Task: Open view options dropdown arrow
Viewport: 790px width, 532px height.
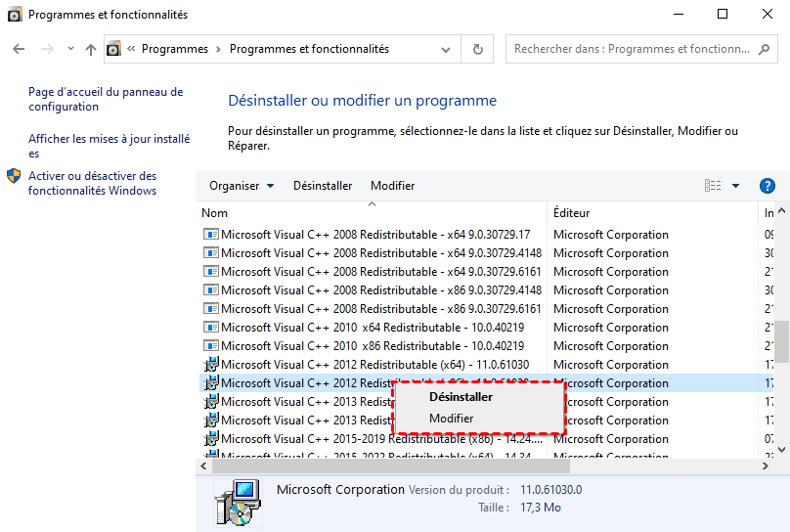Action: (735, 186)
